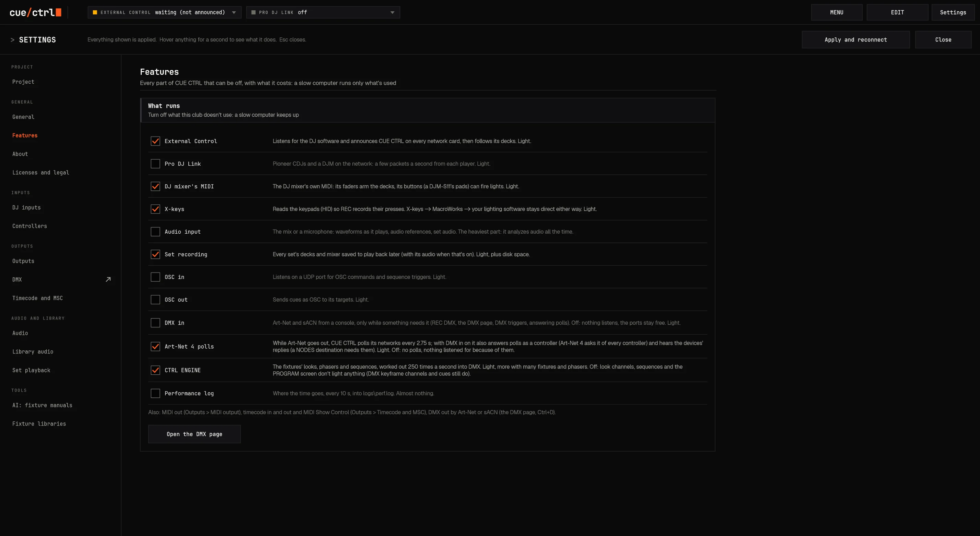The width and height of the screenshot is (980, 536).
Task: Click the What runs section header
Action: (428, 110)
